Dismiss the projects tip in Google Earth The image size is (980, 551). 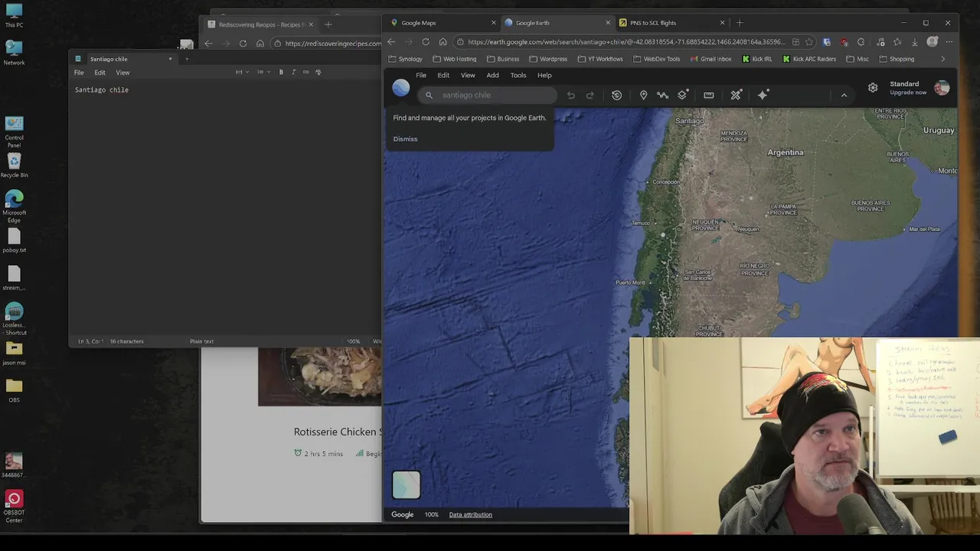405,139
